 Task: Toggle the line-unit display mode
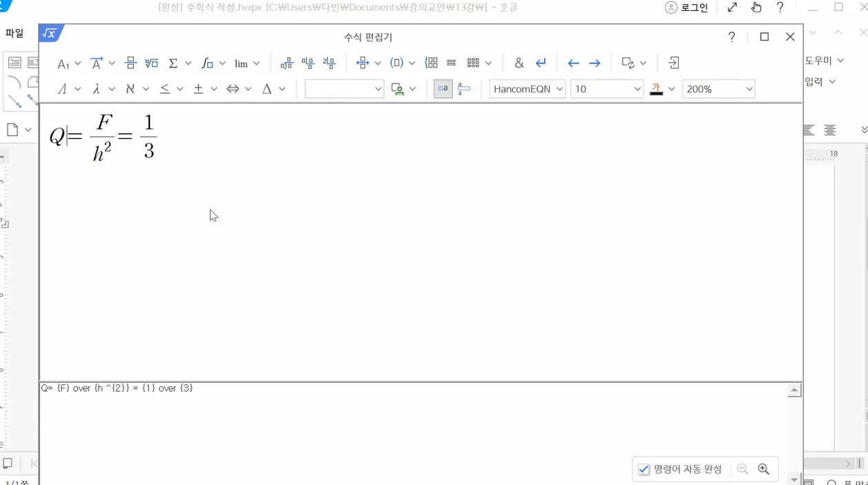(464, 89)
